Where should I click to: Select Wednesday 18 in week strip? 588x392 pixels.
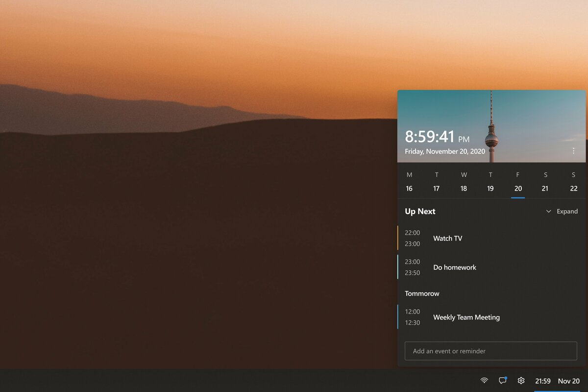(464, 182)
